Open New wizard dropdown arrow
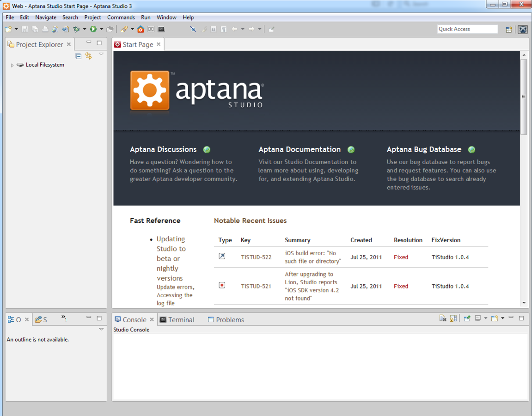 [x=16, y=29]
